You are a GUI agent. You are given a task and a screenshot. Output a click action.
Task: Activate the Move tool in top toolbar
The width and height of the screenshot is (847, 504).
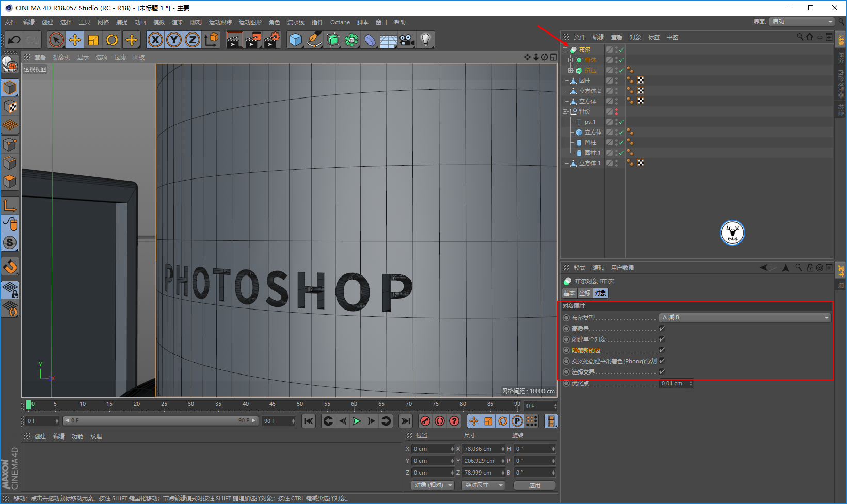pos(75,40)
